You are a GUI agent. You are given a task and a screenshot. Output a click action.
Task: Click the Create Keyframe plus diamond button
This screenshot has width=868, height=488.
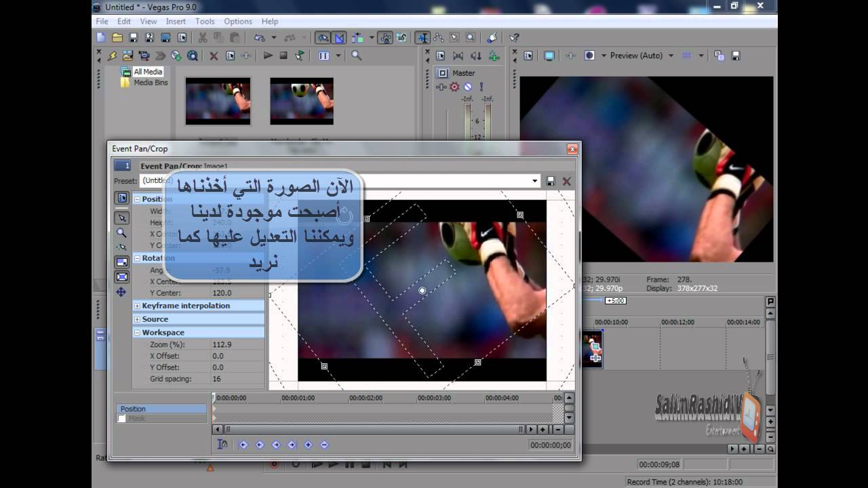pyautogui.click(x=308, y=445)
